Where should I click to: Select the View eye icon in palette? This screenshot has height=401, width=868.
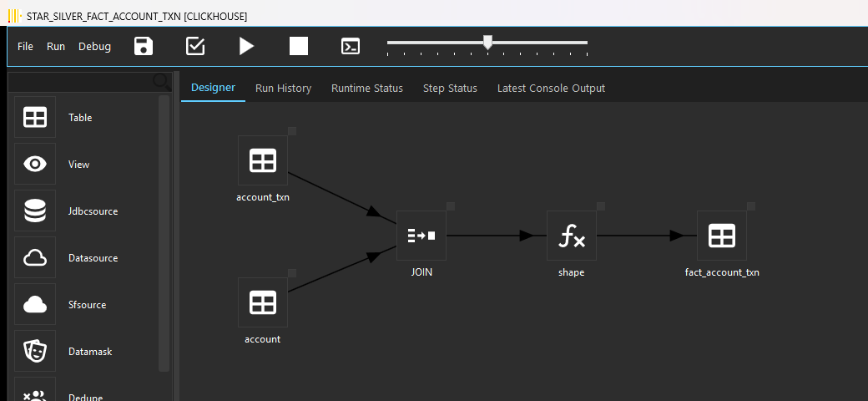[x=35, y=164]
